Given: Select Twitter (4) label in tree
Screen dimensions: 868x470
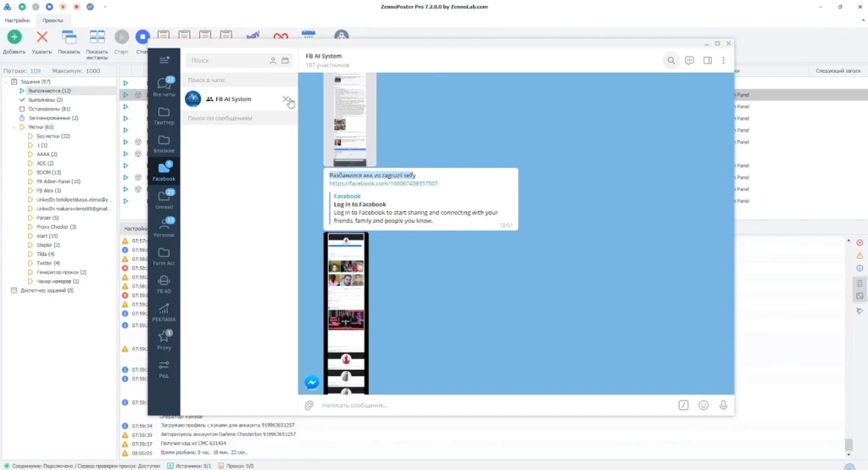Looking at the screenshot, I should coord(48,263).
